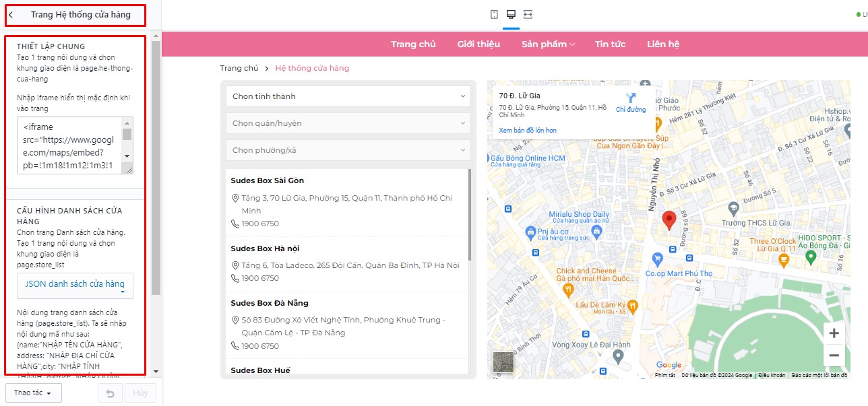Click the Three O'Clock Lữ Gia restaurant icon
This screenshot has width=868, height=406.
783,259
